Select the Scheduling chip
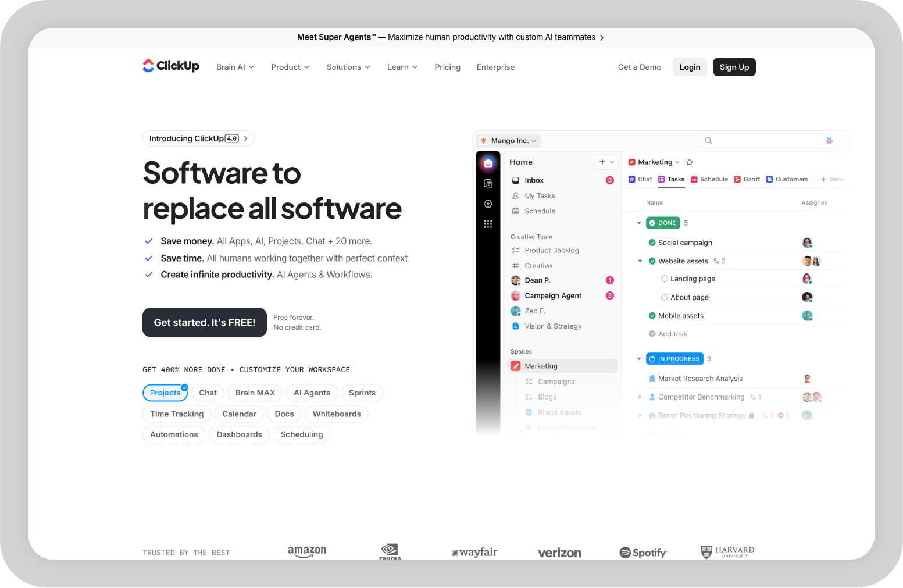 coord(302,434)
